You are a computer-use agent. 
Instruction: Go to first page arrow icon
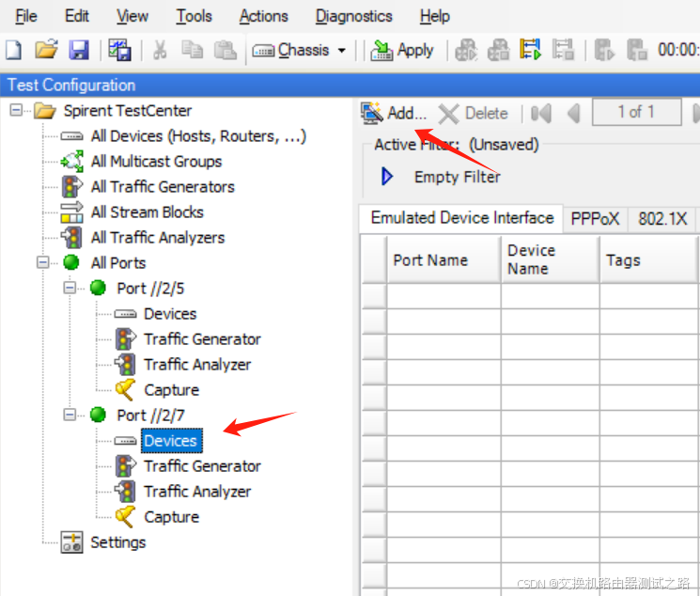[x=541, y=114]
